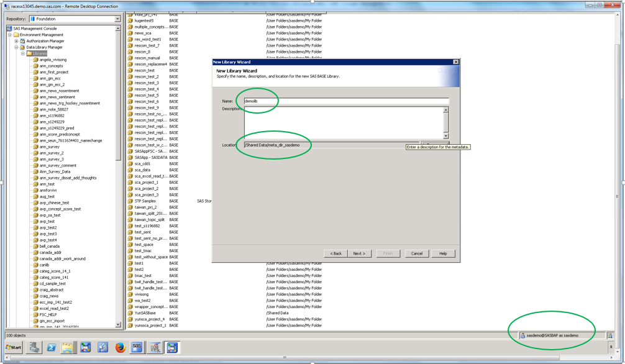Select avp_chinese_test in the tree

[54, 203]
